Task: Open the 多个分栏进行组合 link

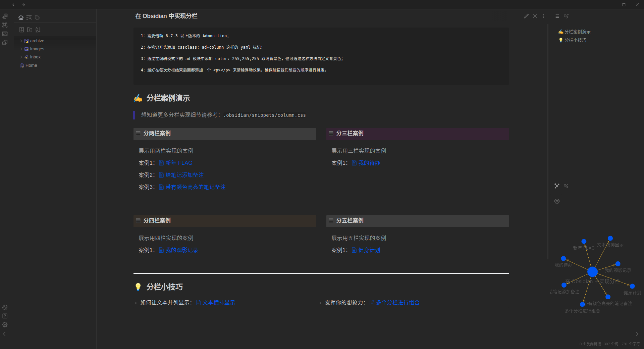Action: pos(398,302)
